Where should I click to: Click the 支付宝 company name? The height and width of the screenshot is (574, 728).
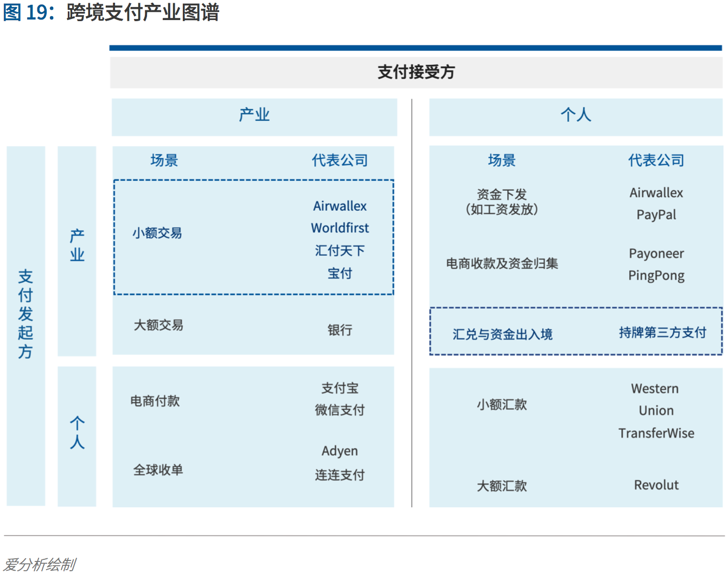click(340, 388)
